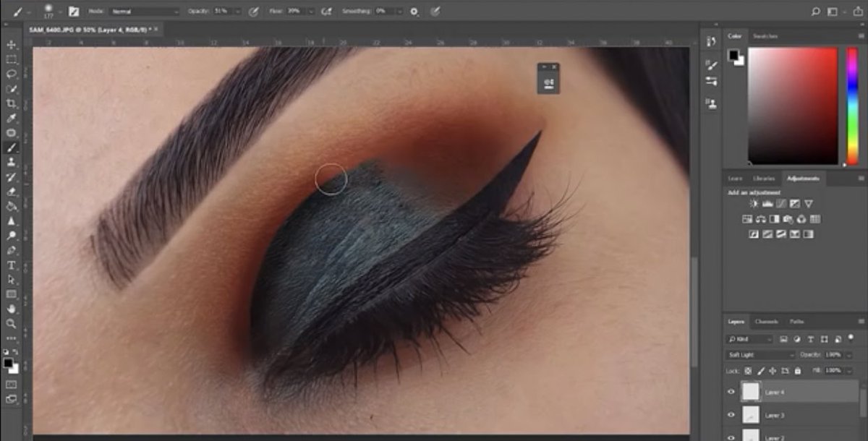Screen dimensions: 868x441
Task: Open the History panel icon
Action: point(711,40)
